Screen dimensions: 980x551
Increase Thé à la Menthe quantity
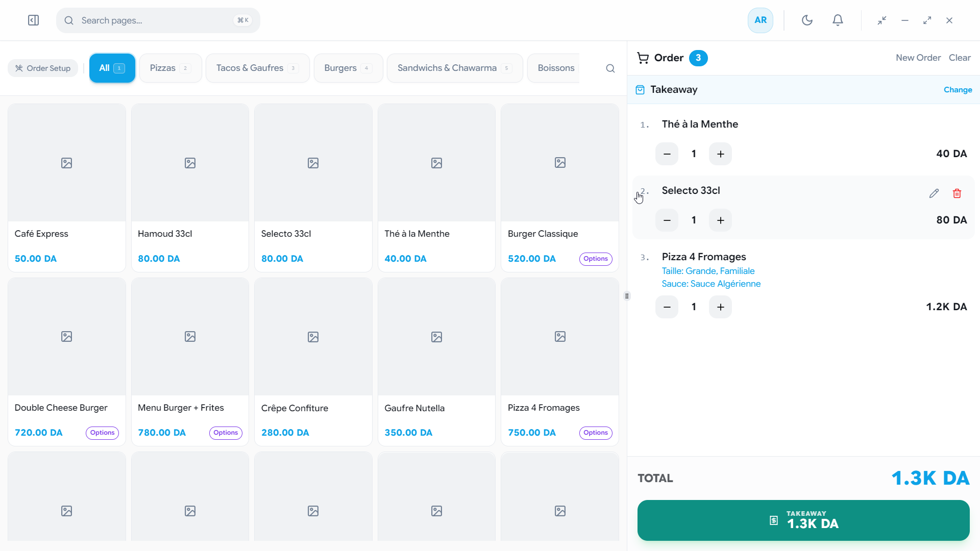tap(720, 154)
